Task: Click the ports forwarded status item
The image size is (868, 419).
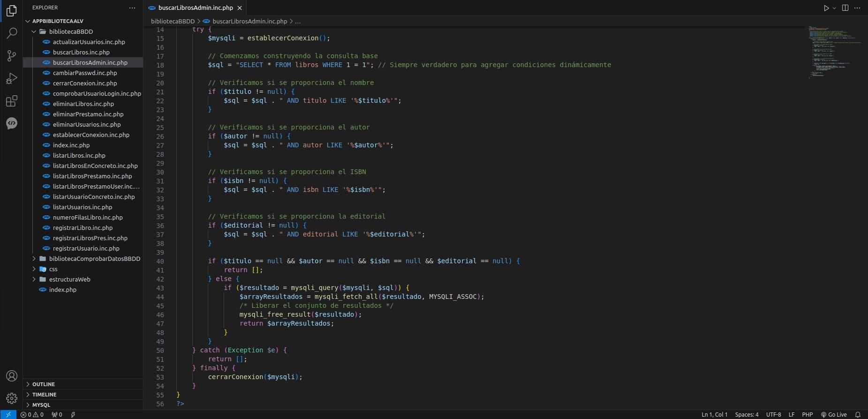Action: click(x=57, y=414)
